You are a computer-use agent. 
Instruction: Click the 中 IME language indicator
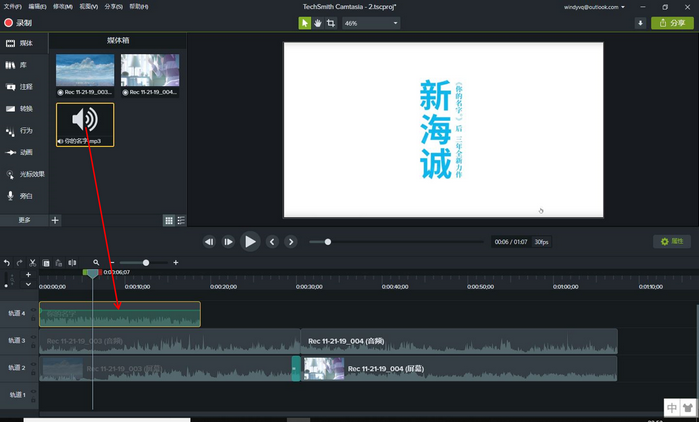click(x=672, y=407)
